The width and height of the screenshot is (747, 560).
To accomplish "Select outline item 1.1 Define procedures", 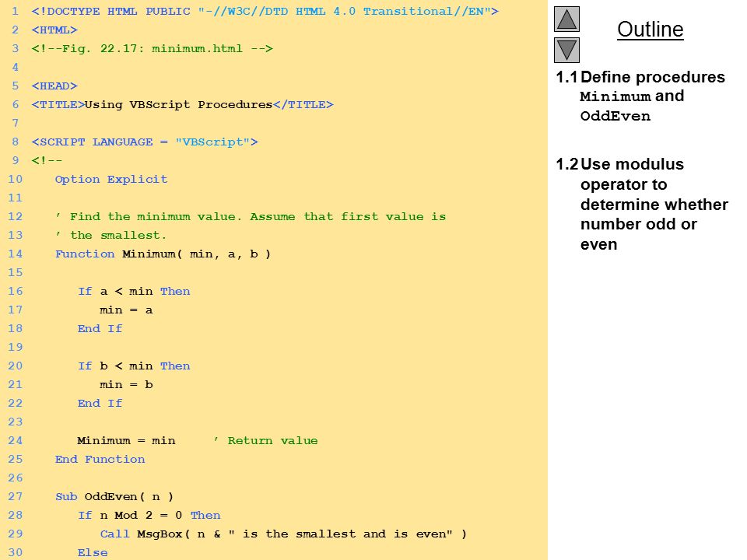I will [640, 96].
